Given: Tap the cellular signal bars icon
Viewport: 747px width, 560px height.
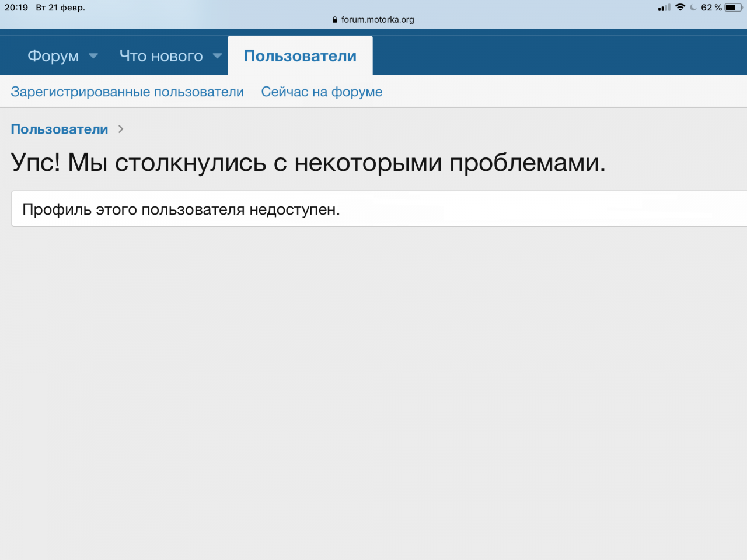Looking at the screenshot, I should (x=664, y=8).
